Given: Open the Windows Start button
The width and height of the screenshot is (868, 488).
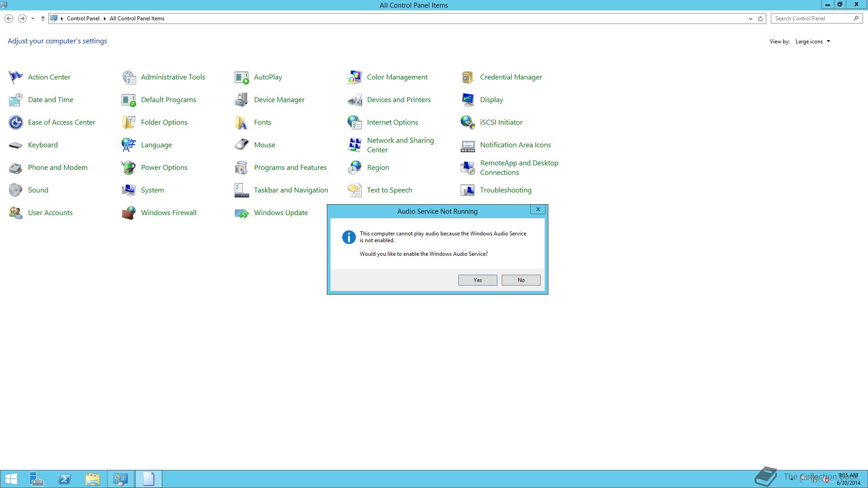Looking at the screenshot, I should [11, 479].
